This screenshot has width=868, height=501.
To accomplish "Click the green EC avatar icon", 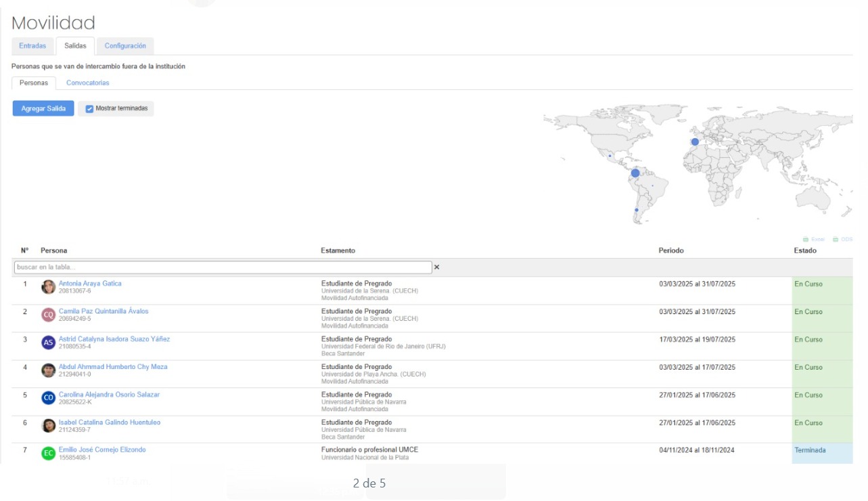I will 48,454.
